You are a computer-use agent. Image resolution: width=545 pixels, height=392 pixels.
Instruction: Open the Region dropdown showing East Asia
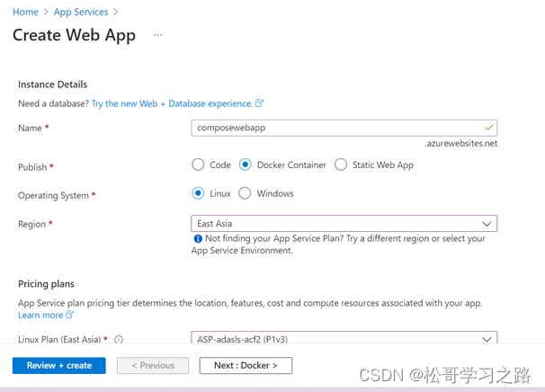point(344,224)
